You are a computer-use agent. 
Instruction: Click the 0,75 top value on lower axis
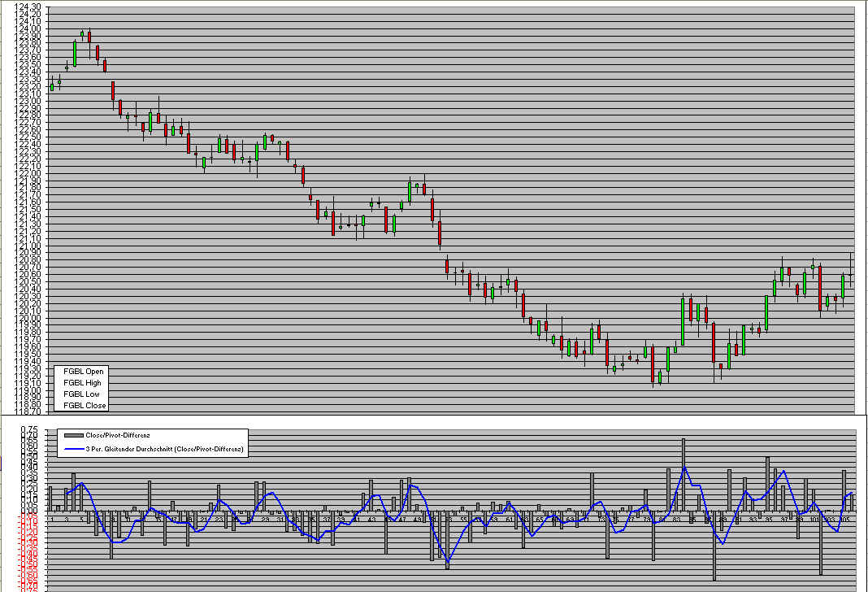tap(29, 429)
